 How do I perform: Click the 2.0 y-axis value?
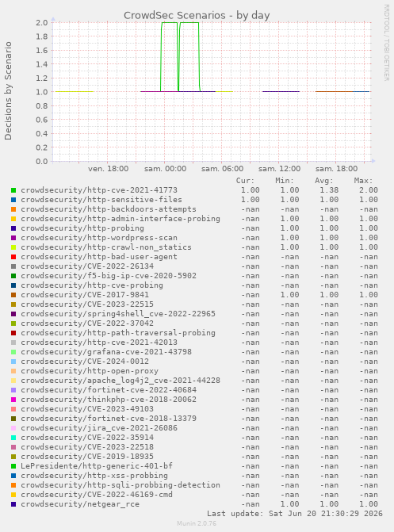pyautogui.click(x=42, y=23)
